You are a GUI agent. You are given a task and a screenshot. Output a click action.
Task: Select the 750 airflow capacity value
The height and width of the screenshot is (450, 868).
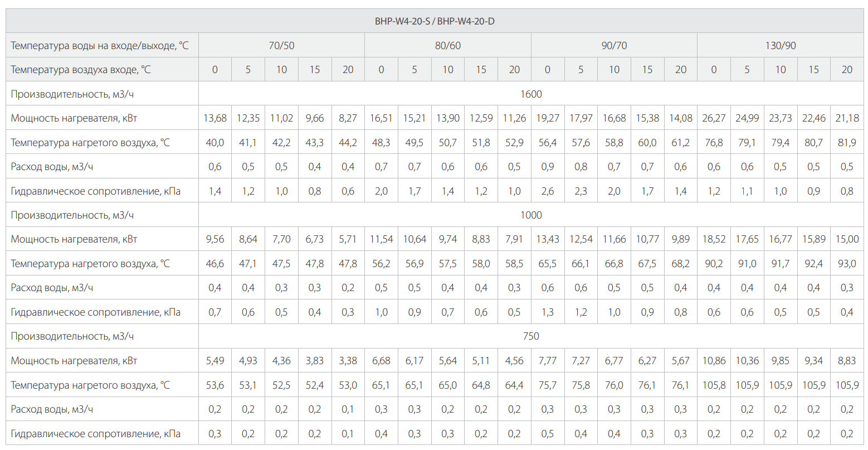click(531, 336)
